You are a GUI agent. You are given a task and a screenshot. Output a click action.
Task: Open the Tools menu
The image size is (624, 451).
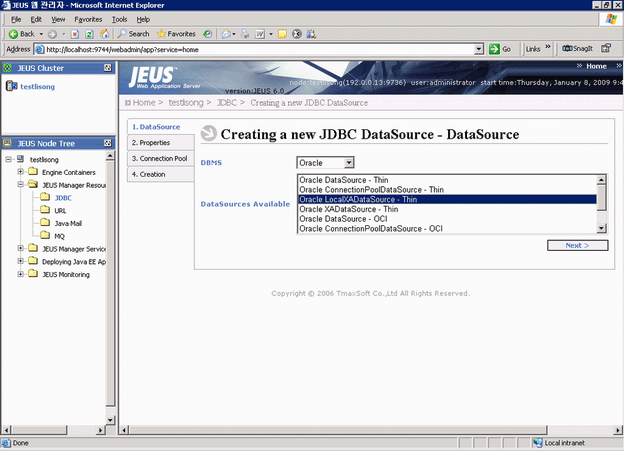click(119, 19)
